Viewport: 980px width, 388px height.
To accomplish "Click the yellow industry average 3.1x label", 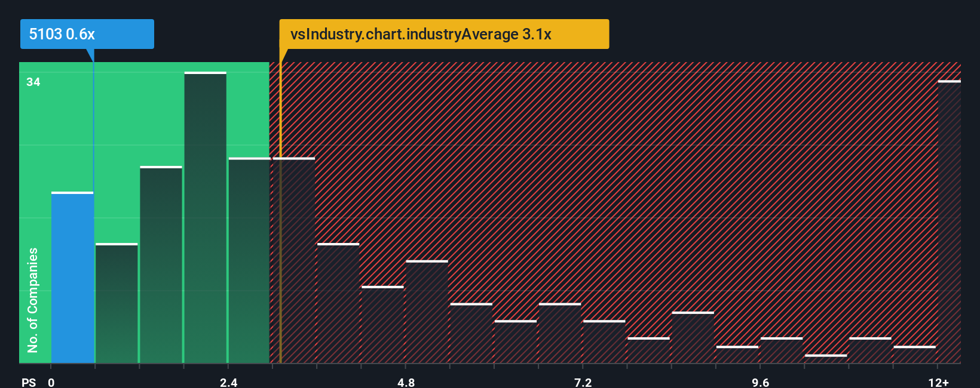I will coord(444,34).
